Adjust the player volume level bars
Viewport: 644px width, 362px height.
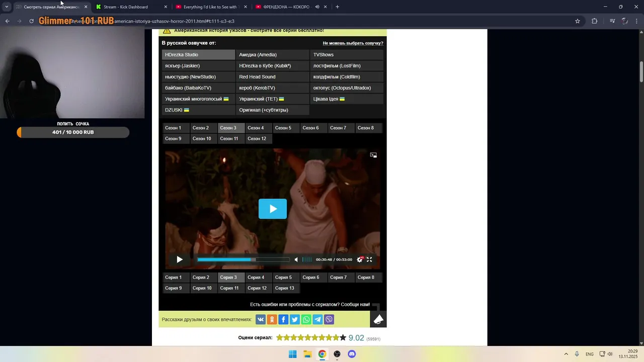click(x=306, y=259)
